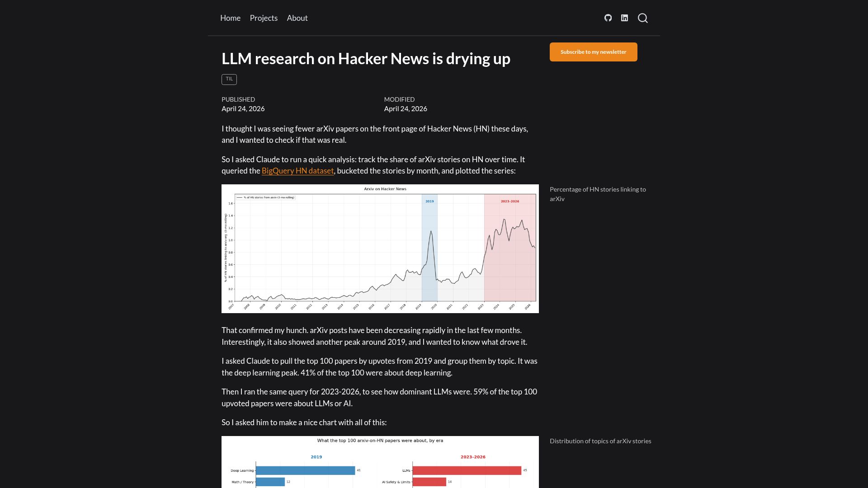Open the GitHub profile icon
The width and height of the screenshot is (868, 488).
(608, 18)
